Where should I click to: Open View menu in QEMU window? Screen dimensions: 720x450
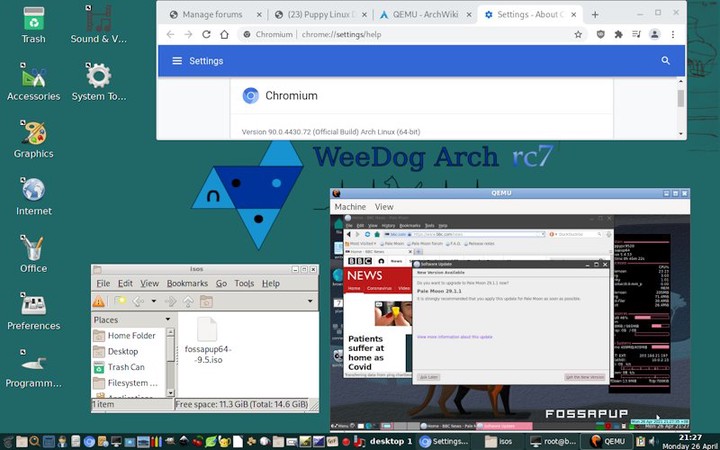tap(384, 207)
